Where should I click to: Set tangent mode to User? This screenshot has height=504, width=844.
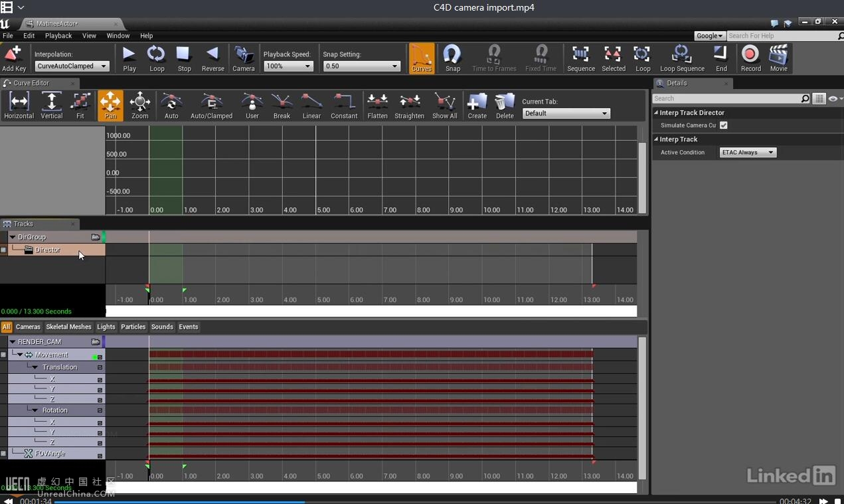click(252, 106)
